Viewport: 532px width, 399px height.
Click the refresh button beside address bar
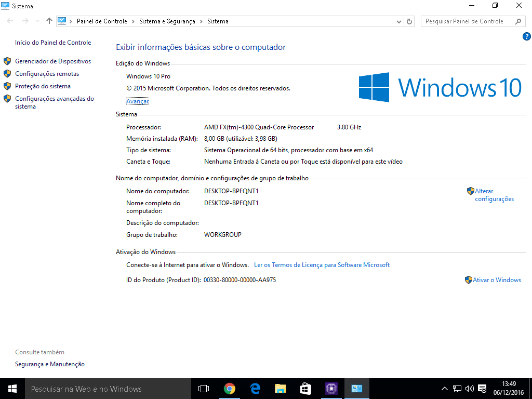pyautogui.click(x=409, y=21)
